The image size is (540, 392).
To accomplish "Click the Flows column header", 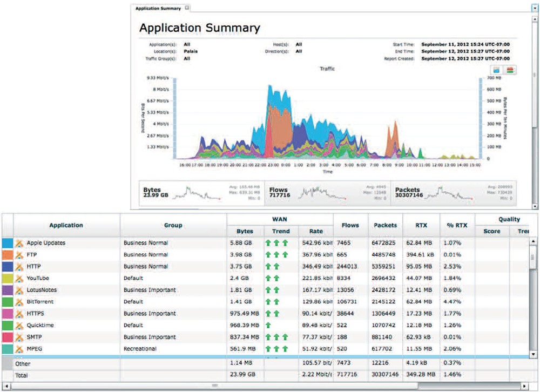I will point(350,225).
